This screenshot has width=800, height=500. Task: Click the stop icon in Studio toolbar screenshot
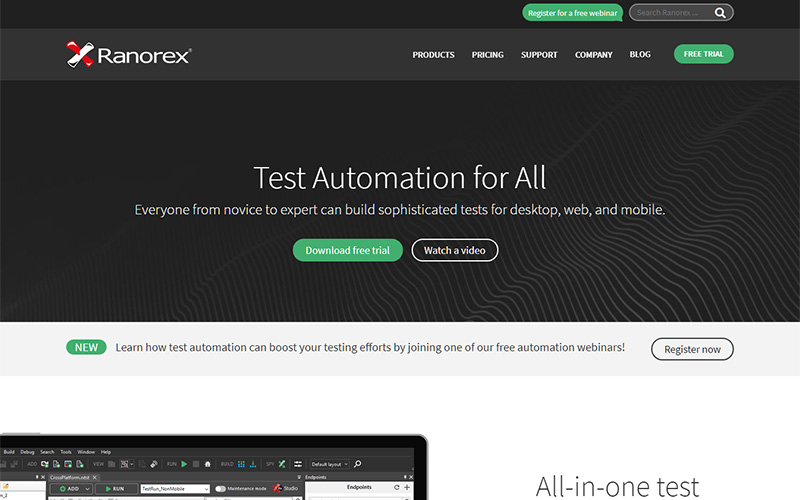coord(196,464)
